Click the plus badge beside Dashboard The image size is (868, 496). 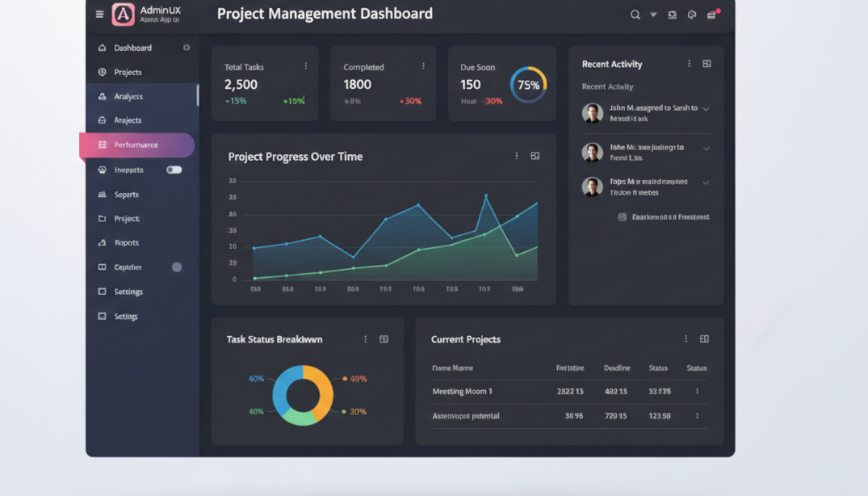(x=187, y=48)
